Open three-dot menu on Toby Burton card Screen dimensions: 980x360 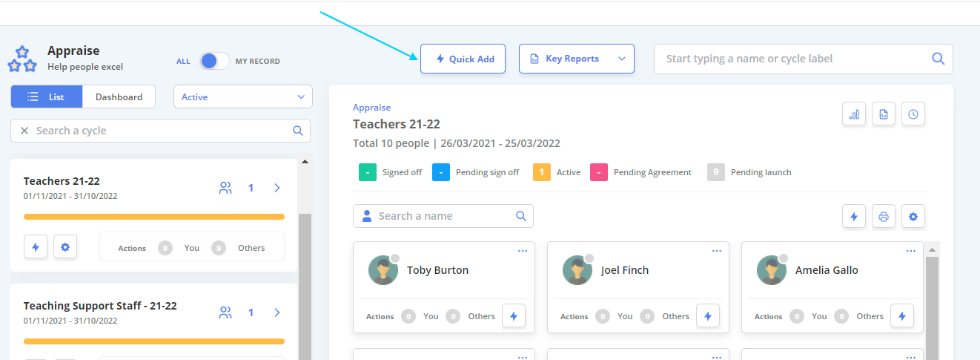[x=523, y=251]
